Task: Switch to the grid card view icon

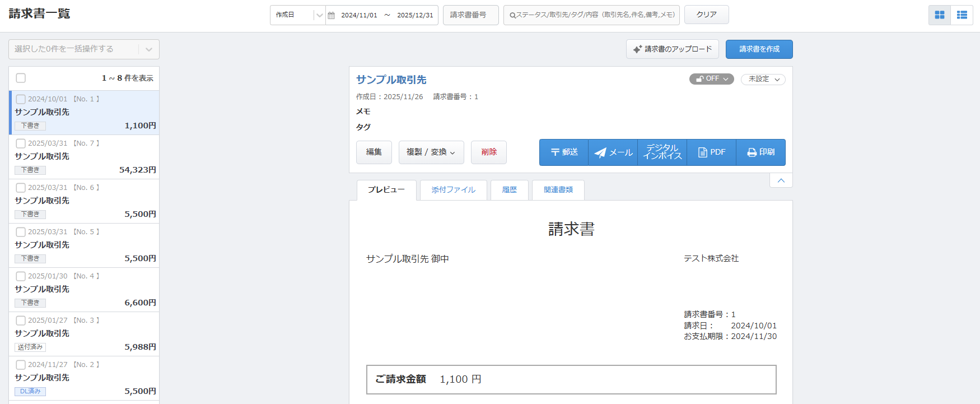Action: (x=940, y=15)
